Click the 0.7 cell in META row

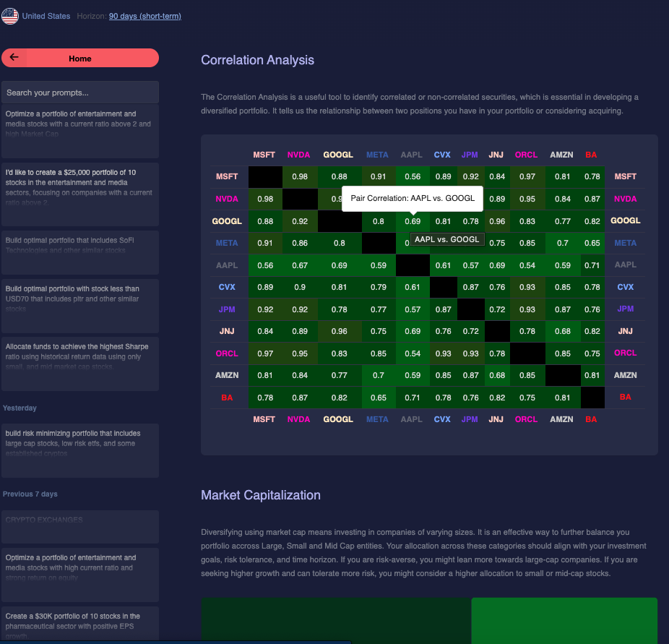coord(562,244)
